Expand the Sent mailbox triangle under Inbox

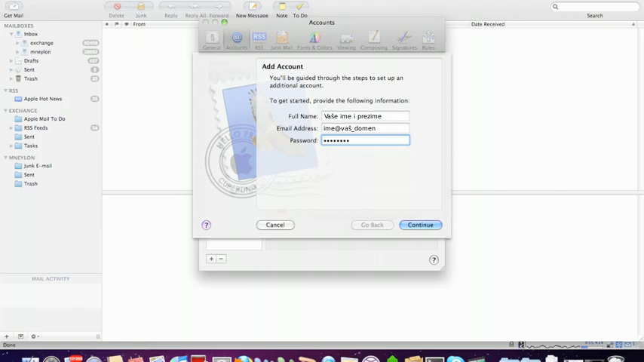(x=11, y=70)
